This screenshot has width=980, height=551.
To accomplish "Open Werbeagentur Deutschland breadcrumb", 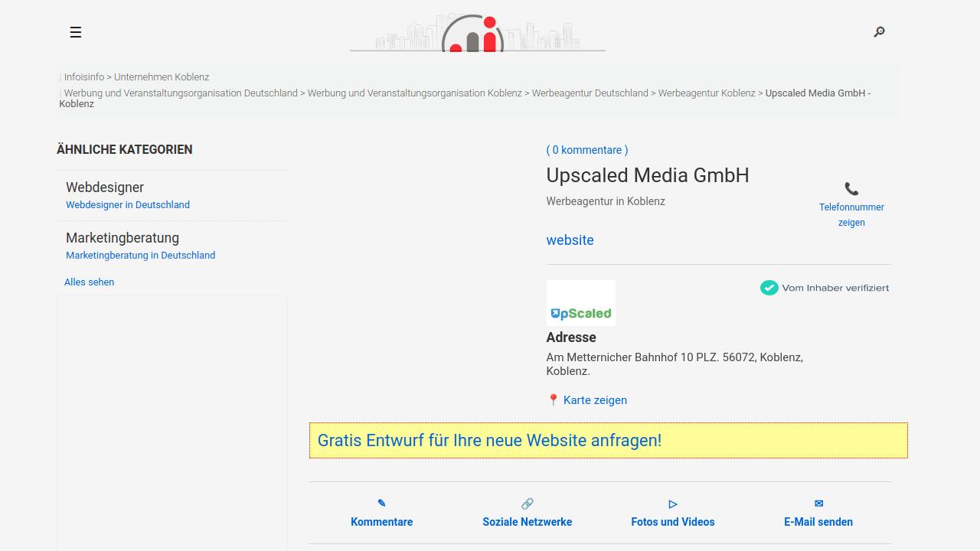I will point(590,93).
